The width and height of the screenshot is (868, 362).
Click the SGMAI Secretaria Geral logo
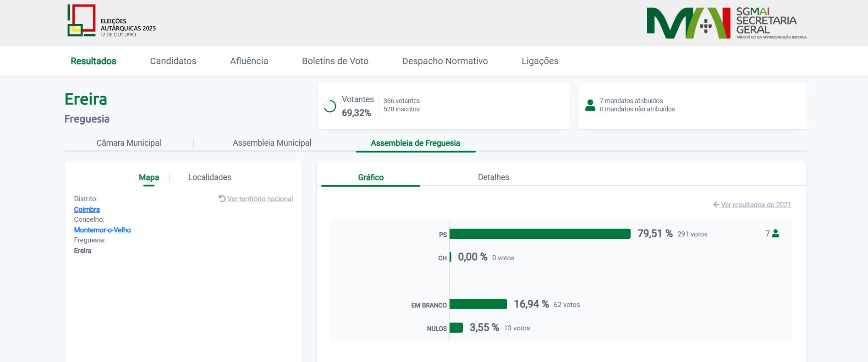[726, 23]
